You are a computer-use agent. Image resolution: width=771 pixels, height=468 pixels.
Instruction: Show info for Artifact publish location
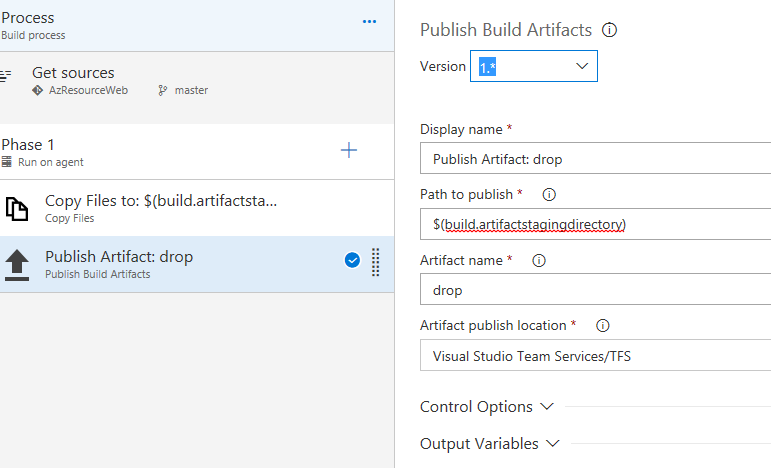(x=602, y=326)
